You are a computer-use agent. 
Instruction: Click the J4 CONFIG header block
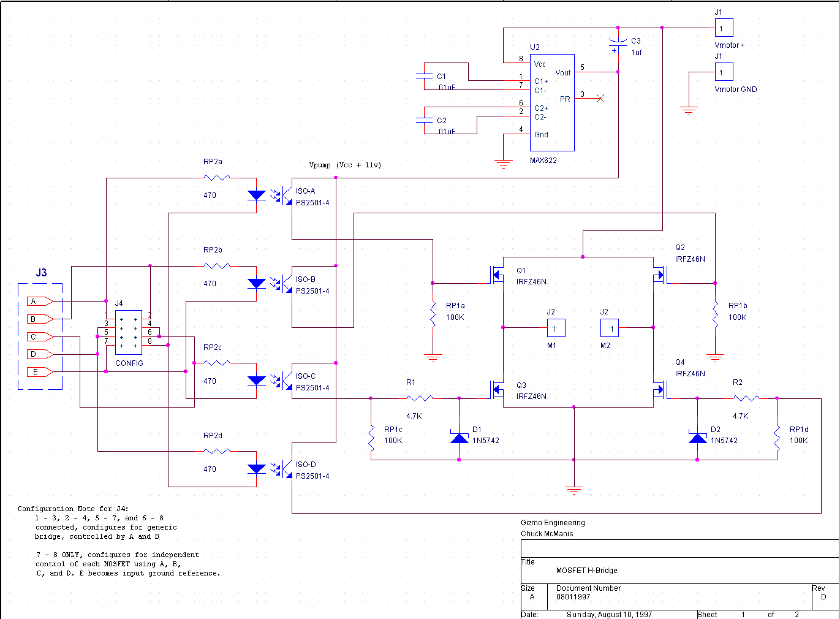129,332
